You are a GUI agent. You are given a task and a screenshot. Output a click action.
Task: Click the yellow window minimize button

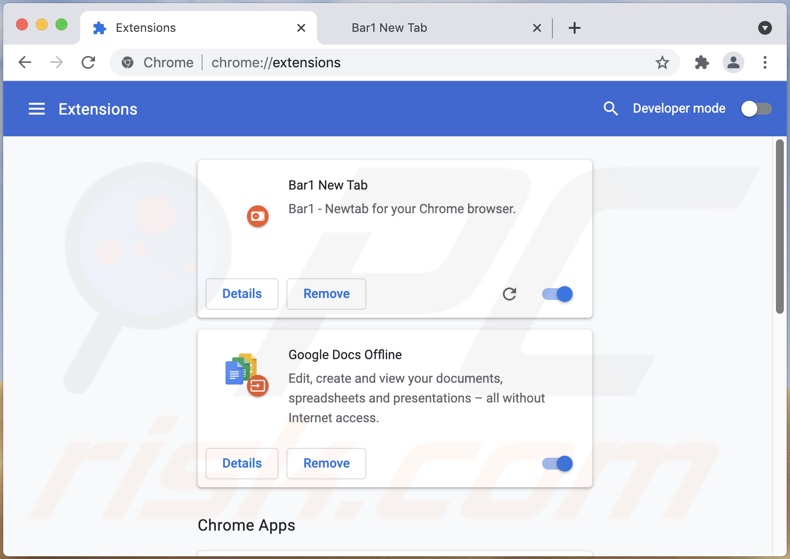(x=42, y=24)
